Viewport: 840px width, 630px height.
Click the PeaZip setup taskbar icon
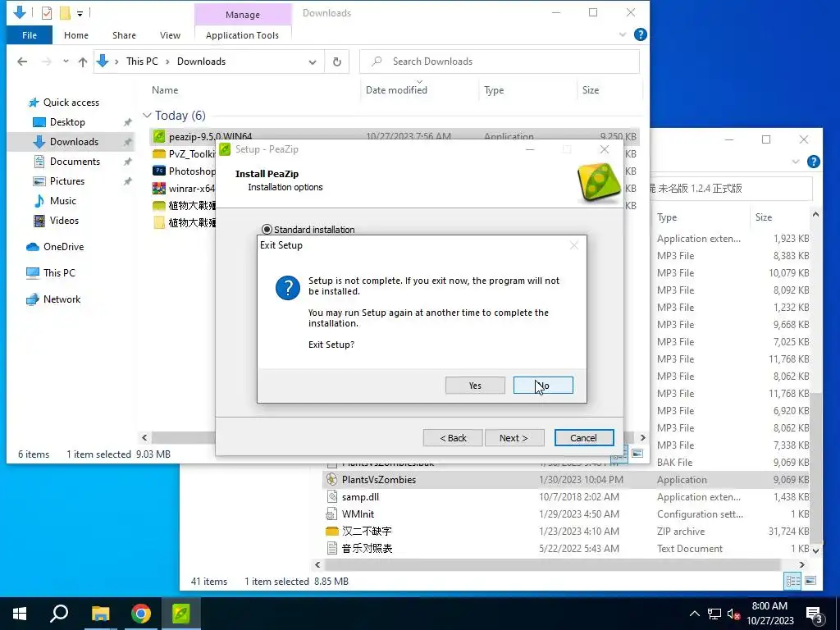tap(181, 614)
